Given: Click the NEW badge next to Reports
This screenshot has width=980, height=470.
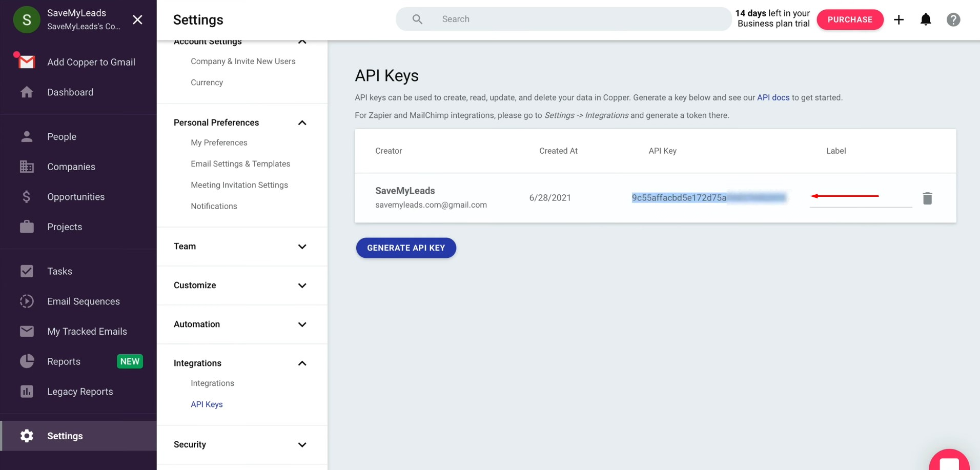Looking at the screenshot, I should coord(130,361).
